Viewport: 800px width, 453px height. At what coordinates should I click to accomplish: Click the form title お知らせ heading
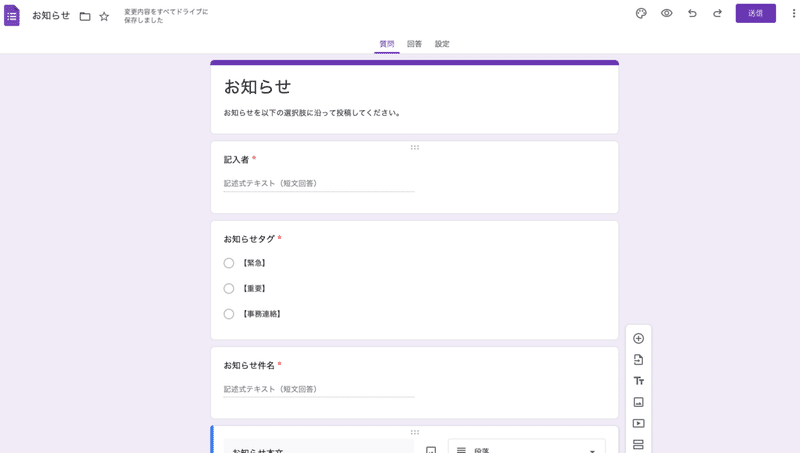click(x=258, y=87)
